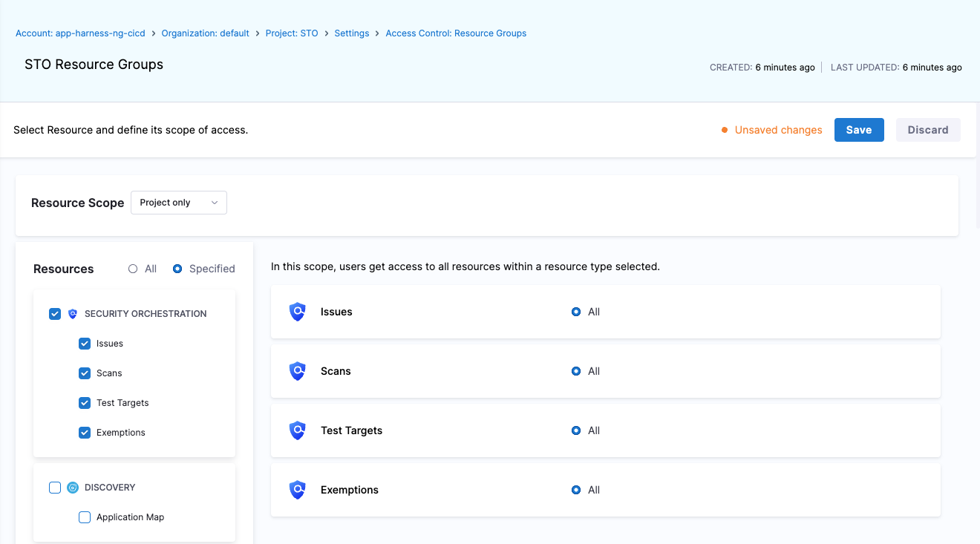Select the All resources radio button
Screen dimensions: 980x544
(x=133, y=269)
